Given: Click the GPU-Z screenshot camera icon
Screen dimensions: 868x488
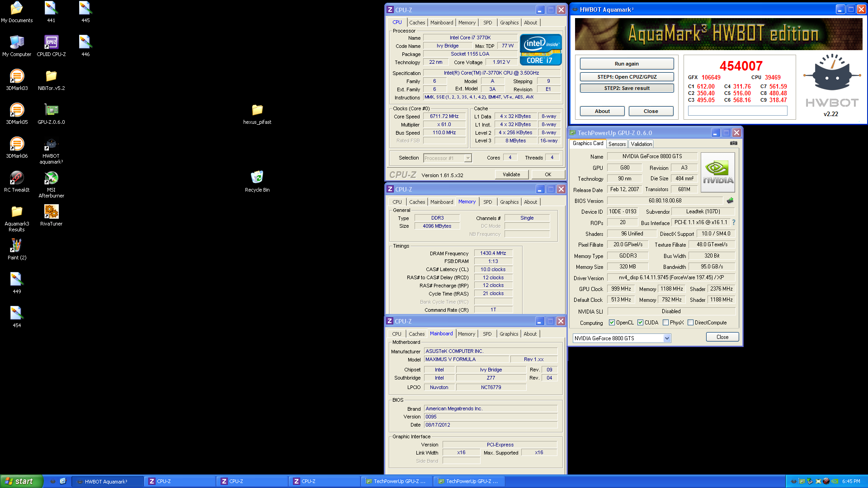Looking at the screenshot, I should pyautogui.click(x=734, y=143).
